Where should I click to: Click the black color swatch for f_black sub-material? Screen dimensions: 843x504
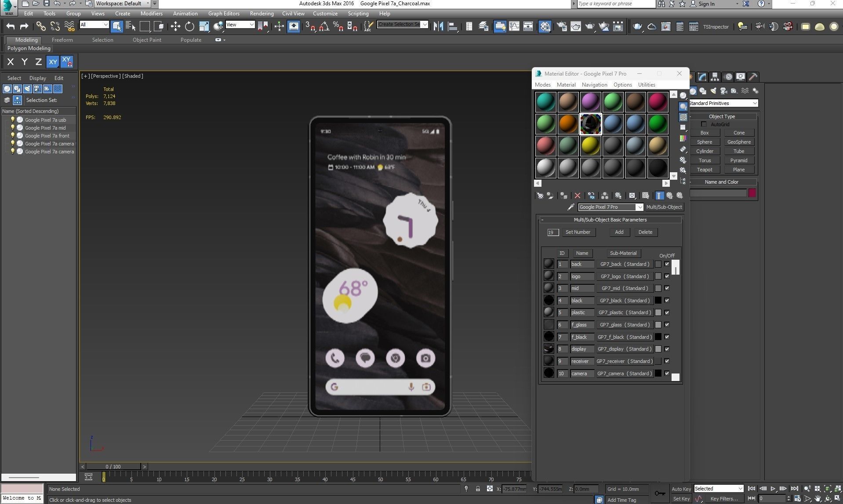click(658, 337)
